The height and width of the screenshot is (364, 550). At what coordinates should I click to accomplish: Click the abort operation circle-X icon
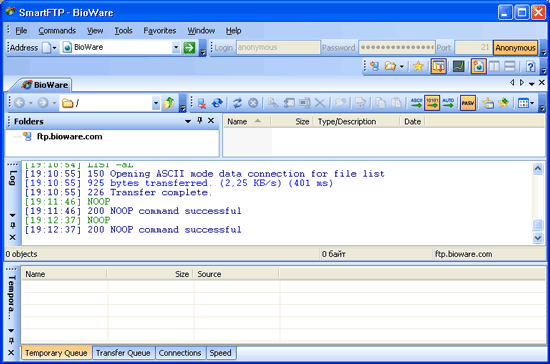coord(253,103)
